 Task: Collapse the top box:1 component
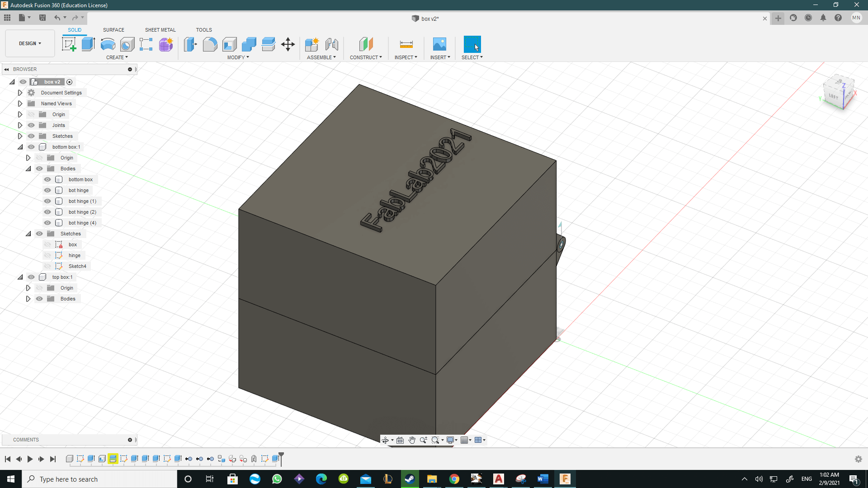20,277
